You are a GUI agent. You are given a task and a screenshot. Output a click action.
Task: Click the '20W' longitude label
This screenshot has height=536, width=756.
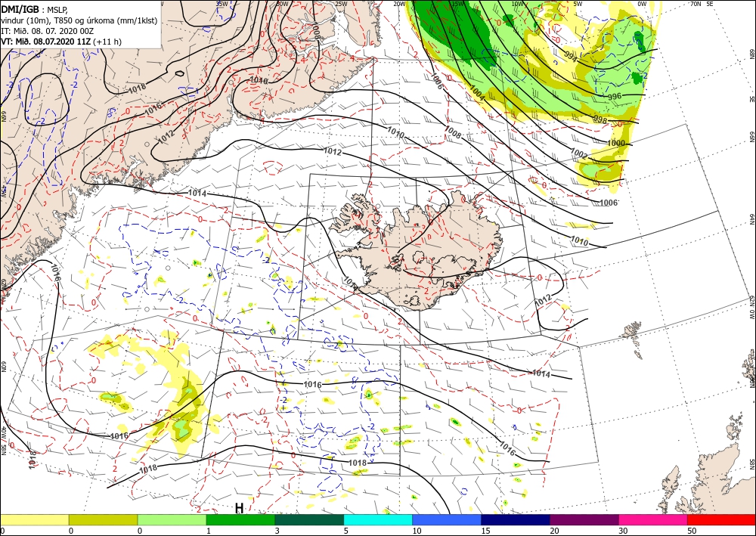click(399, 4)
